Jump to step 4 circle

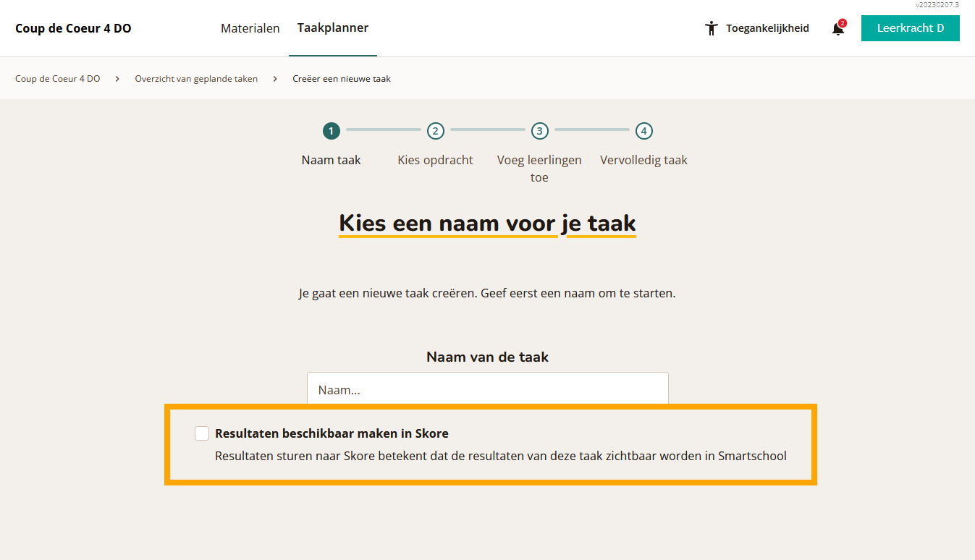[x=644, y=131]
